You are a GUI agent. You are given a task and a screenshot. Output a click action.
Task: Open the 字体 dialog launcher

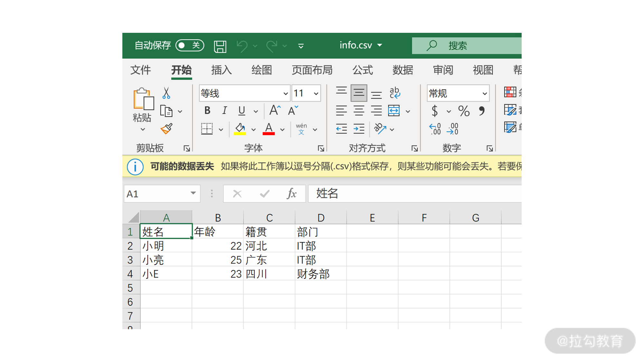pyautogui.click(x=321, y=148)
